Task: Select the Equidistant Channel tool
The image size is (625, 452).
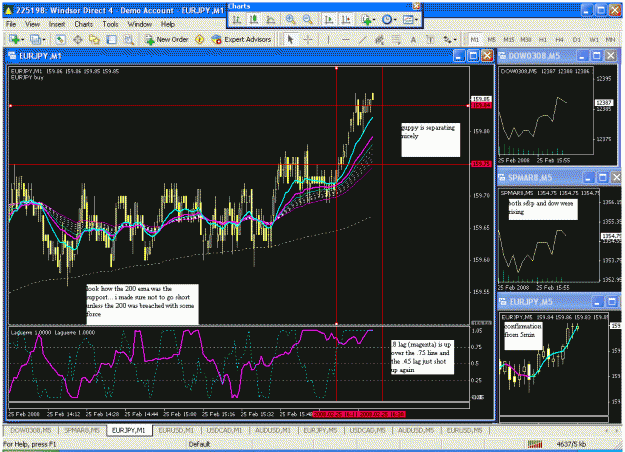Action: pos(379,39)
